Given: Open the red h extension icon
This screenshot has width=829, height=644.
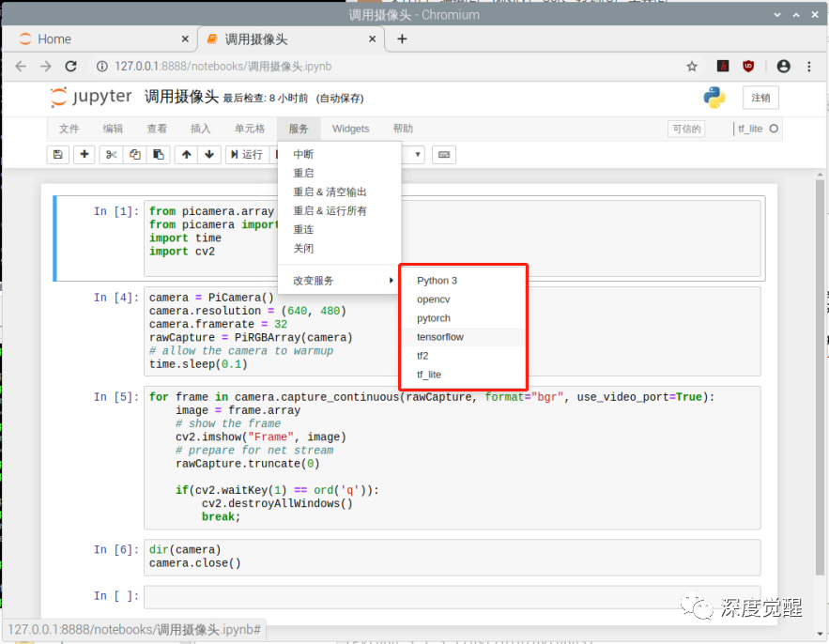Looking at the screenshot, I should pyautogui.click(x=723, y=66).
